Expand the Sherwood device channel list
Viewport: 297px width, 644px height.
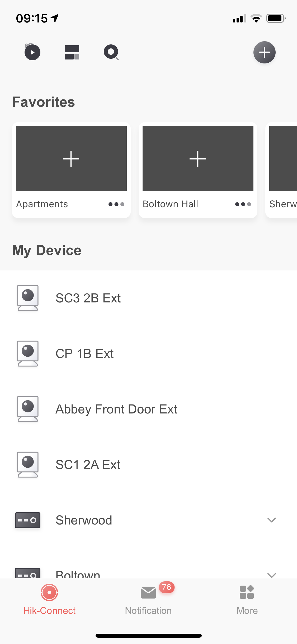pyautogui.click(x=271, y=520)
